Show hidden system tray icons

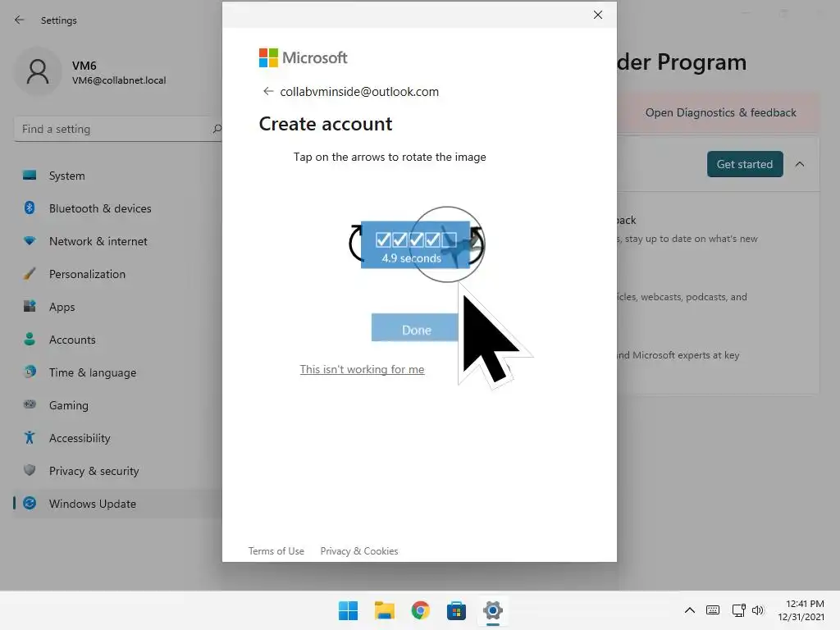690,610
